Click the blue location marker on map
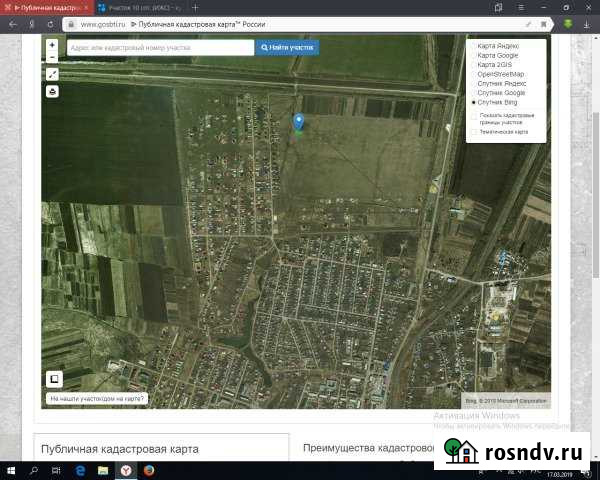Screen dimensions: 600x480 298,122
